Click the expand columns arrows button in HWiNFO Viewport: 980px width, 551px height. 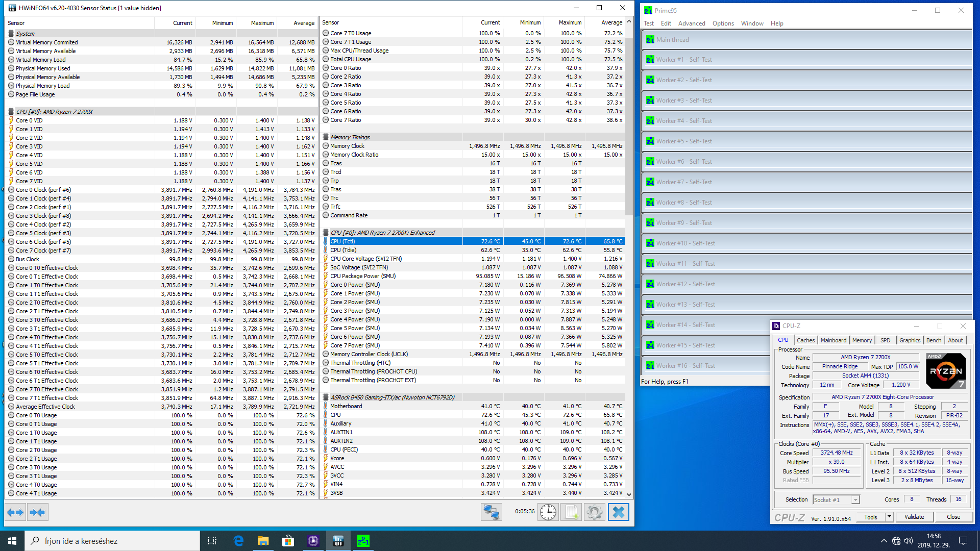[15, 512]
